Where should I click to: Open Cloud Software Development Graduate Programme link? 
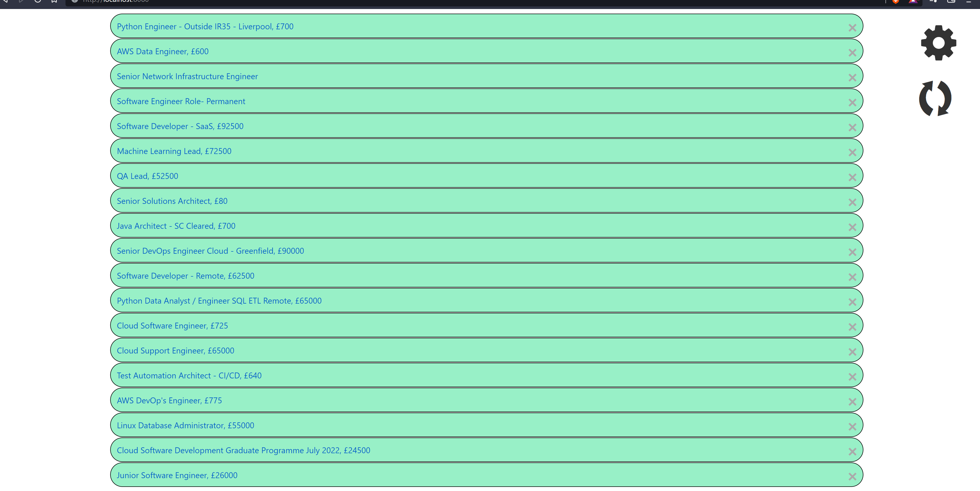244,450
